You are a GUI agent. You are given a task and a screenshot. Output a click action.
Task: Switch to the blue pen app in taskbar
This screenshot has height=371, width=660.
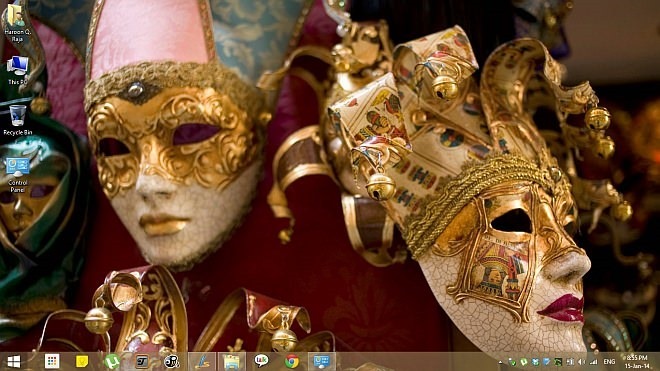click(202, 361)
